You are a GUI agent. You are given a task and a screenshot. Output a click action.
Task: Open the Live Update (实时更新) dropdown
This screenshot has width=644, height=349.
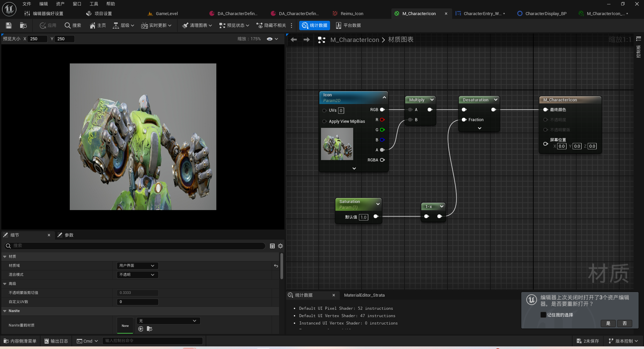click(x=156, y=26)
